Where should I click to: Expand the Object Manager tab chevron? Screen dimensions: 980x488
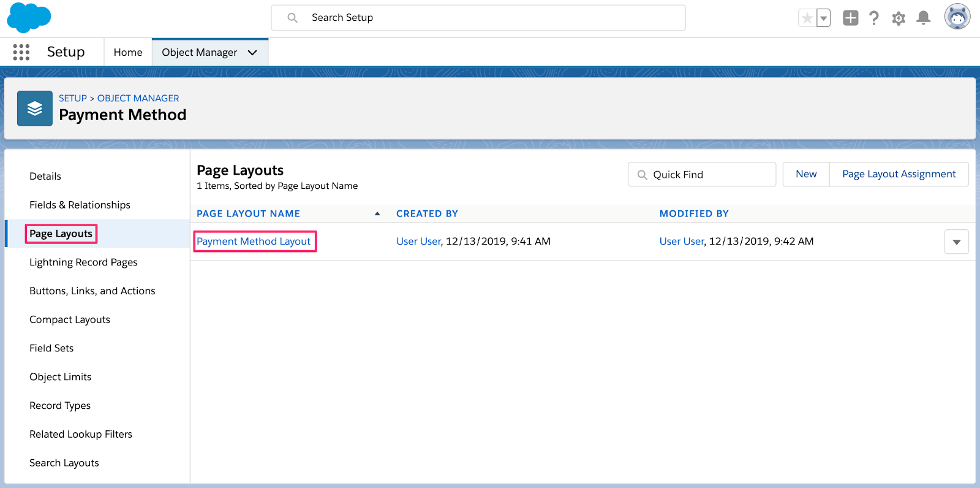coord(252,53)
